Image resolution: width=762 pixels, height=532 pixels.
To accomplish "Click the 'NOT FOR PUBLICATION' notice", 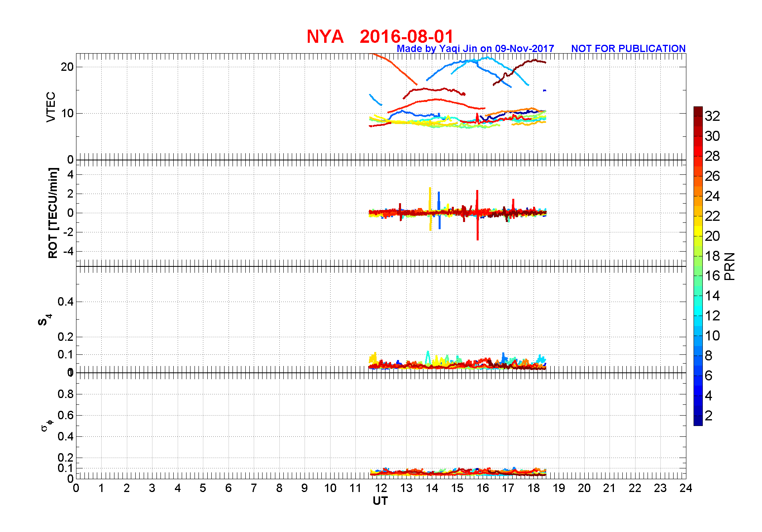I will [628, 48].
